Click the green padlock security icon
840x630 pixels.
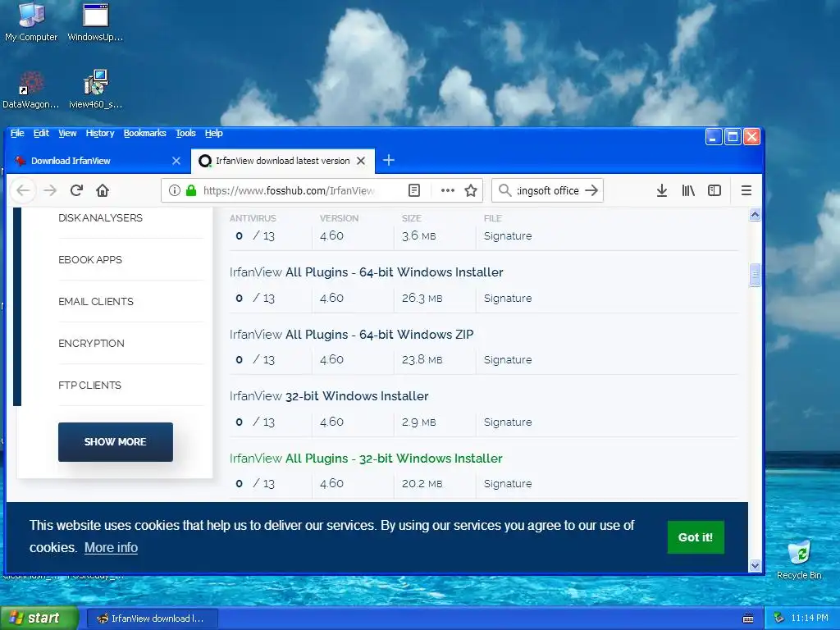click(190, 190)
